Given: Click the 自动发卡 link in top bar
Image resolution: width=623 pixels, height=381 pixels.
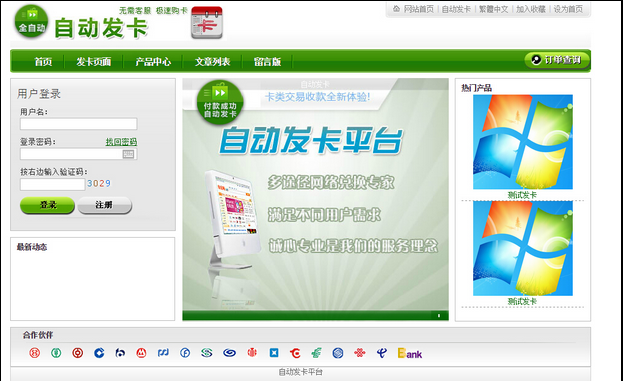Looking at the screenshot, I should [x=456, y=9].
